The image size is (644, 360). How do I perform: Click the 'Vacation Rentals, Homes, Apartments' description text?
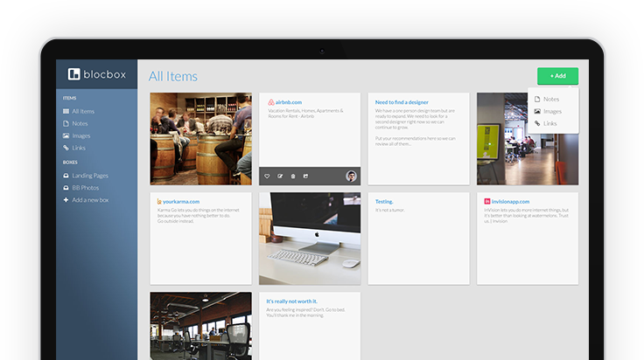click(305, 114)
